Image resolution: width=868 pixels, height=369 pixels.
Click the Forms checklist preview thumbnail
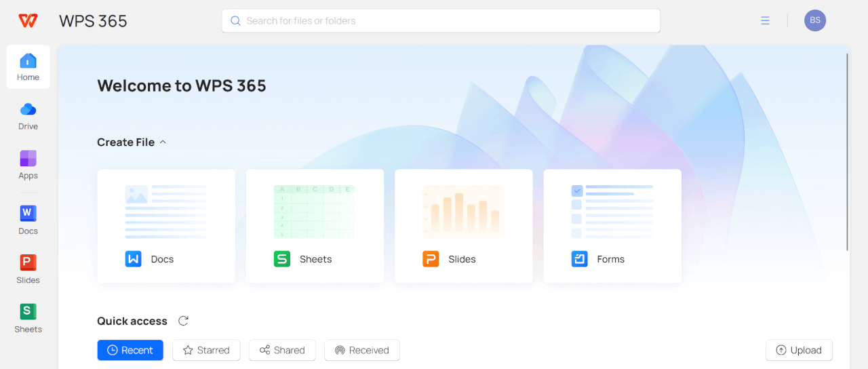point(612,212)
